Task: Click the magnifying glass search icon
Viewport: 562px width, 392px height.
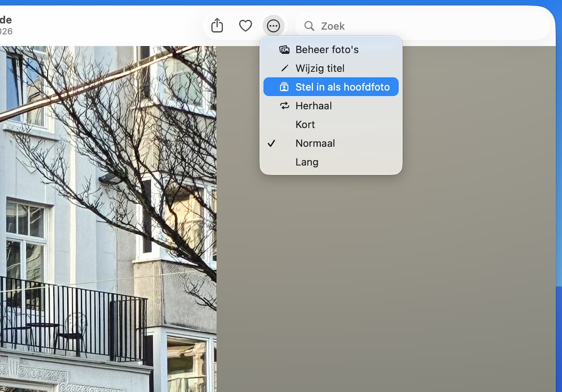Action: [x=309, y=26]
